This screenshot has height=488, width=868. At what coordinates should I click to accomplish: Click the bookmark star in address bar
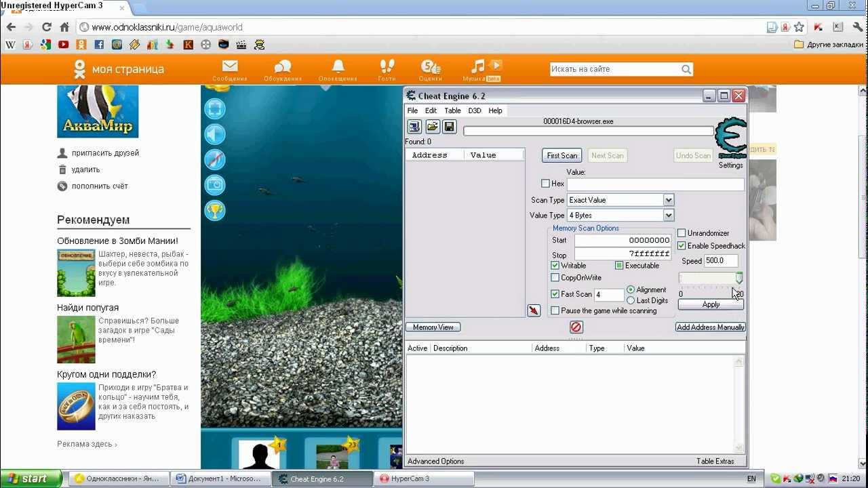tap(799, 27)
